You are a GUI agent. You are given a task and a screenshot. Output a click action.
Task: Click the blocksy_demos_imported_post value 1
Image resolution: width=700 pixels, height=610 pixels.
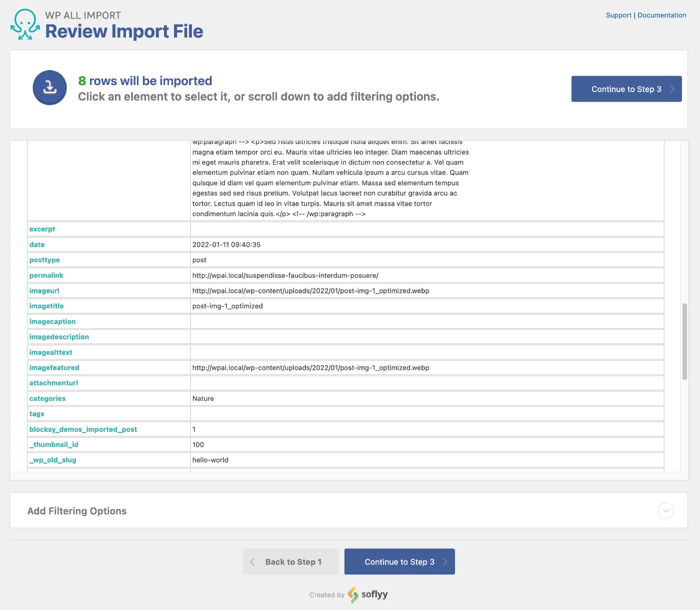pos(194,429)
